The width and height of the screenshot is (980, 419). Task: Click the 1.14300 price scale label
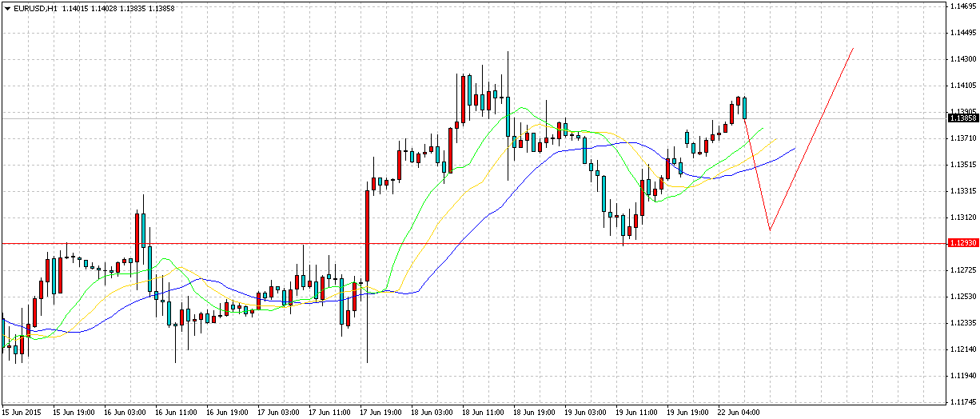[962, 59]
